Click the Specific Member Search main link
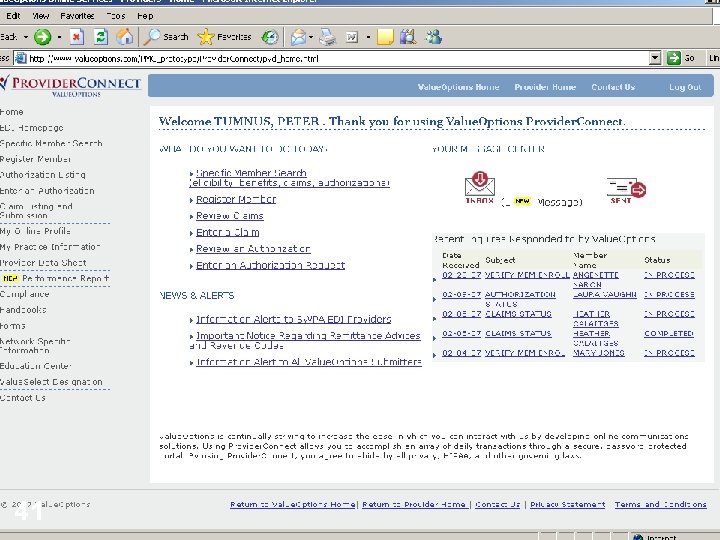720x540 pixels. click(251, 173)
